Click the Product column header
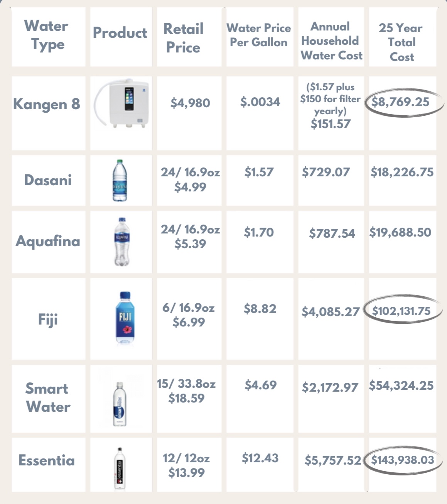Image resolution: width=447 pixels, height=504 pixels. pyautogui.click(x=120, y=33)
